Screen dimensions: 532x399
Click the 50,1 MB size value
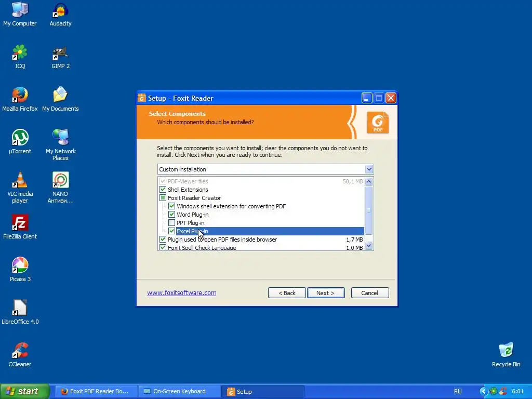coord(353,181)
